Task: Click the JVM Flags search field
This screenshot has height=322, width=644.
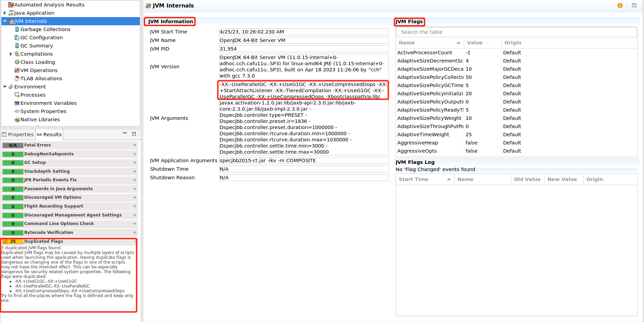Action: click(516, 32)
